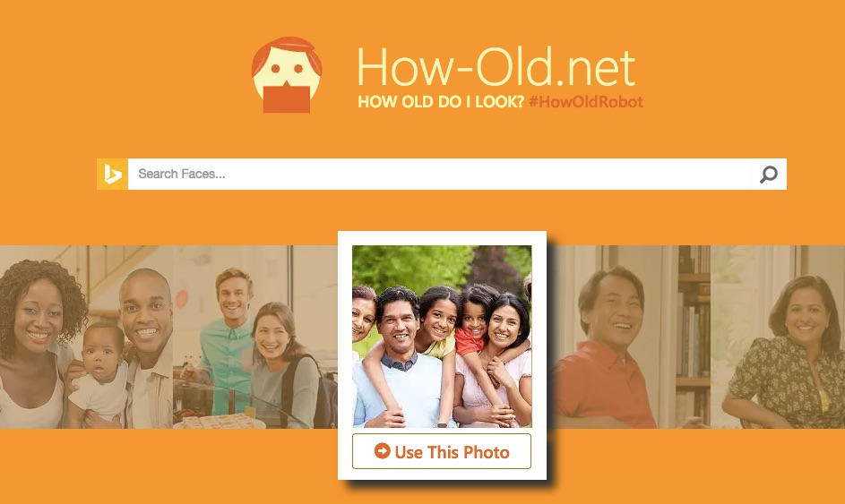Open the #HowOldRobot hashtag link

pos(586,102)
